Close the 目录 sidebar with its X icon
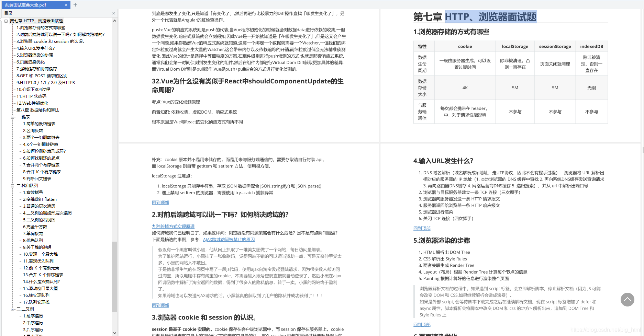 click(x=113, y=13)
